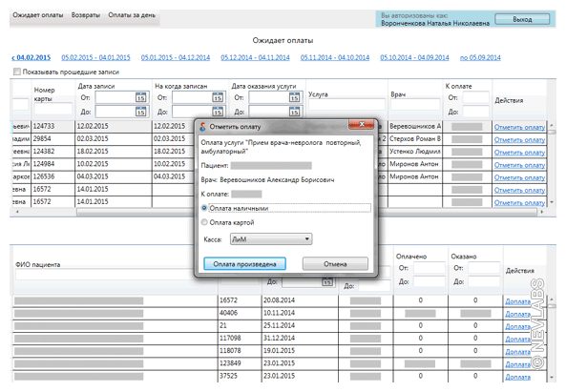Viewport: 566px width, 392px height.
Task: Click the Выход button
Action: coord(522,19)
